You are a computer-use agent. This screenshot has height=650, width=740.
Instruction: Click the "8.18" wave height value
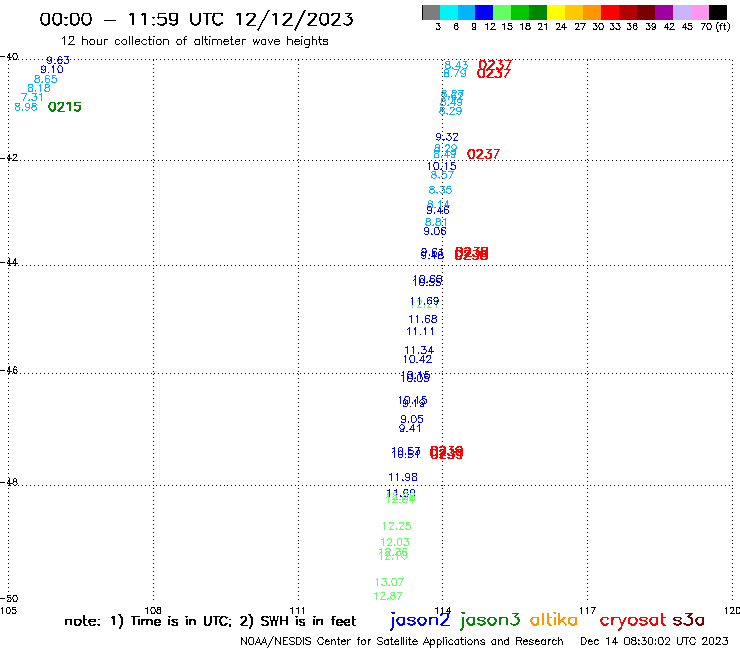[39, 88]
